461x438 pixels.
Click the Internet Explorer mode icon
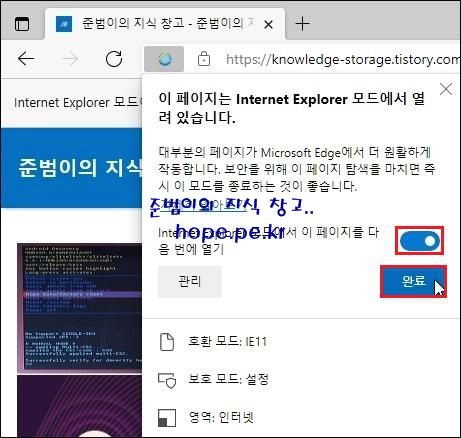[164, 59]
